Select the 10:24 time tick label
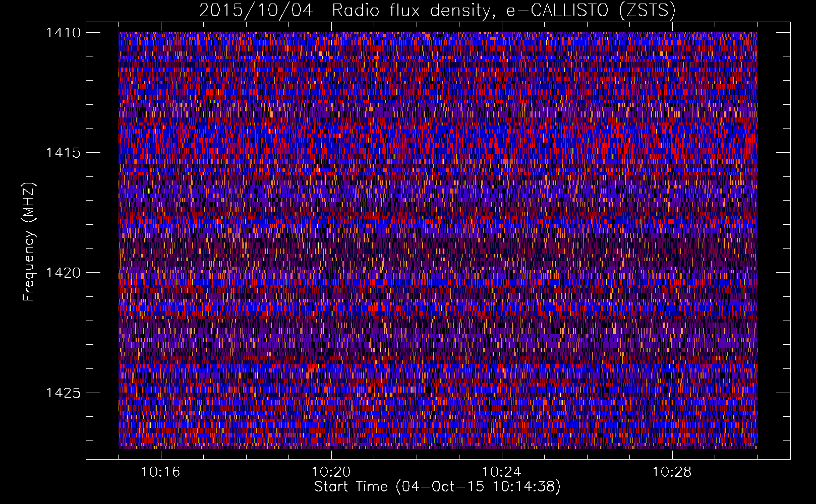Viewport: 816px width, 504px height. click(x=502, y=472)
